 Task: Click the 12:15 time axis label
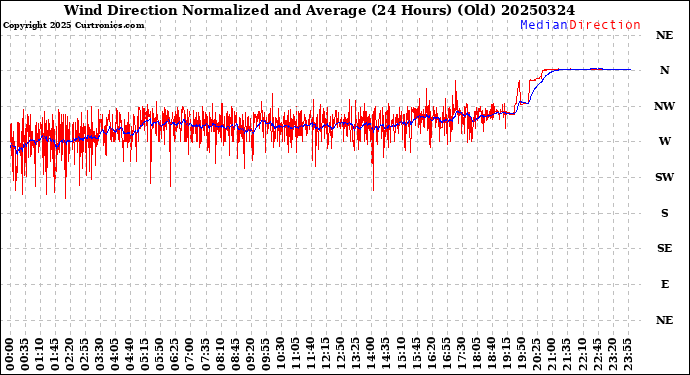326,355
